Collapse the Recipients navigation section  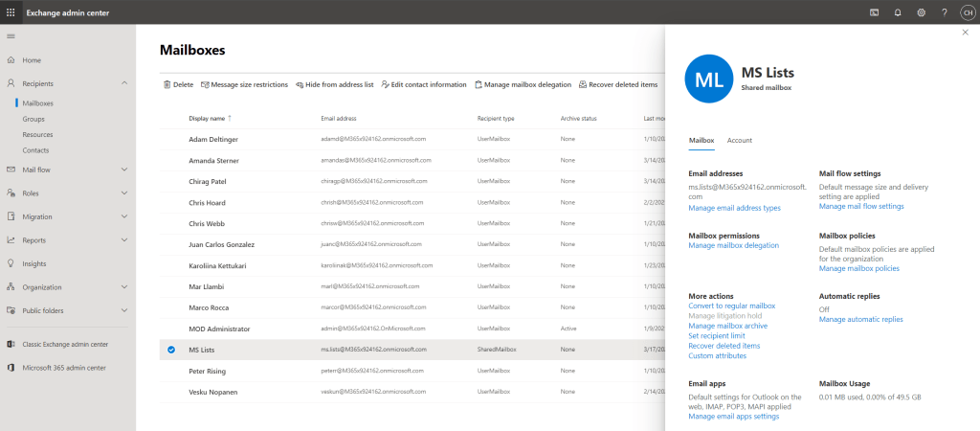[x=124, y=83]
